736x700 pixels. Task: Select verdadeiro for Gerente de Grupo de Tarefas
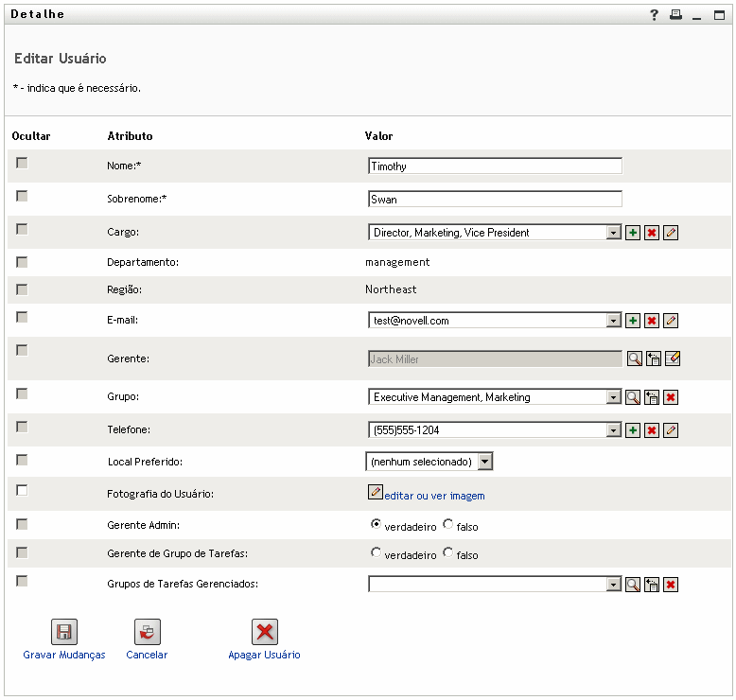click(376, 552)
